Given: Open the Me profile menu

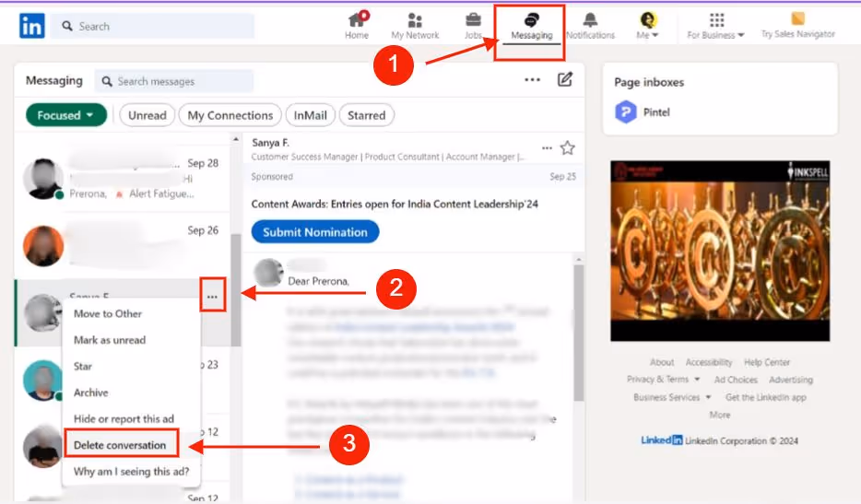Looking at the screenshot, I should coord(648,26).
